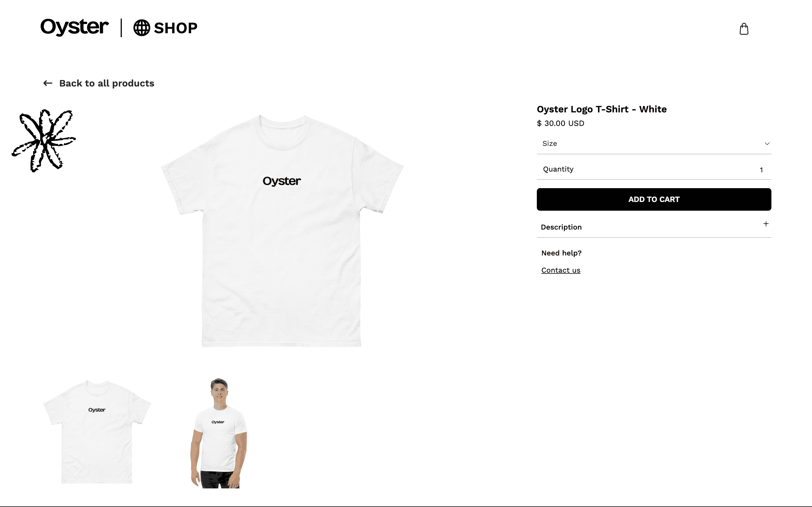Click the plus icon beside Description
The height and width of the screenshot is (507, 812).
tap(766, 224)
